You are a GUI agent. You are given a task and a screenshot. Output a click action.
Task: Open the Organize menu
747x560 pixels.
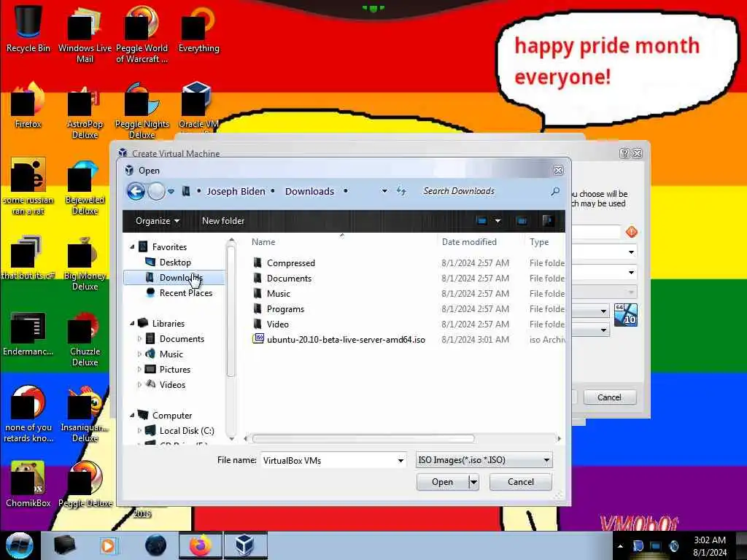[x=158, y=221]
